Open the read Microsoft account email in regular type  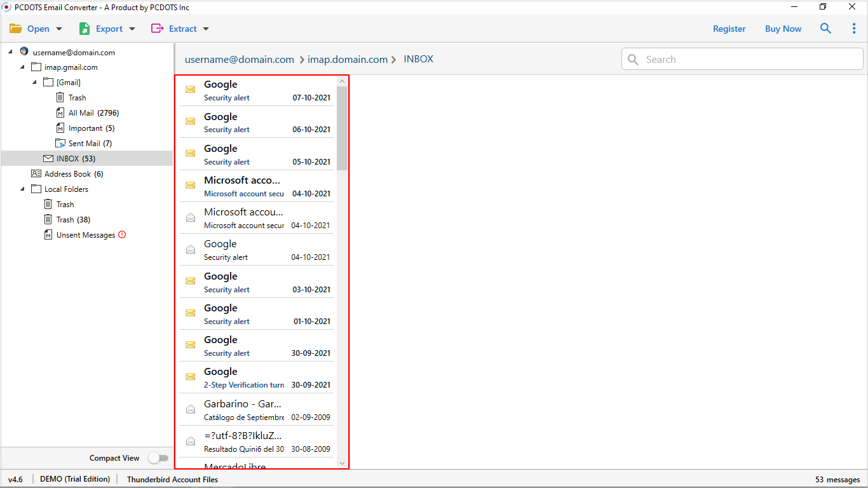[256, 218]
